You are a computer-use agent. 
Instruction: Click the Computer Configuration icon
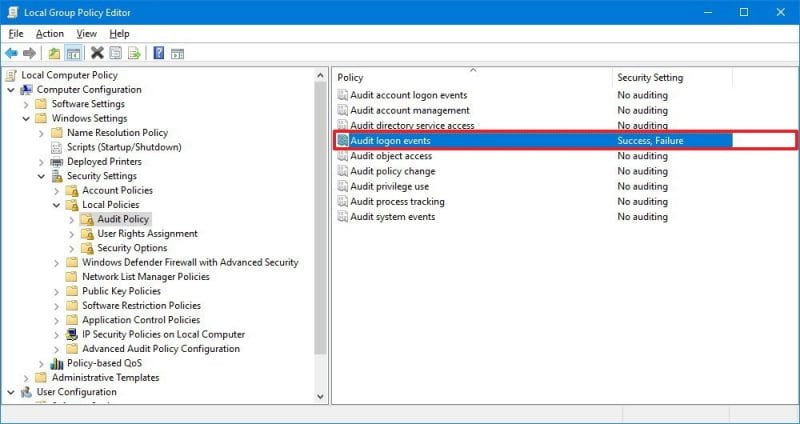pyautogui.click(x=27, y=90)
